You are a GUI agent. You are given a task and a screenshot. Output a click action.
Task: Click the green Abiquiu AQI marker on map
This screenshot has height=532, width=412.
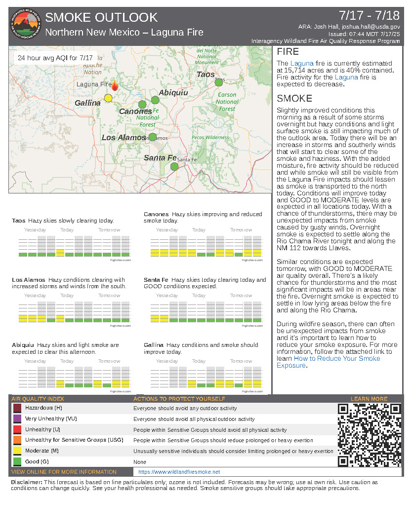(x=155, y=100)
